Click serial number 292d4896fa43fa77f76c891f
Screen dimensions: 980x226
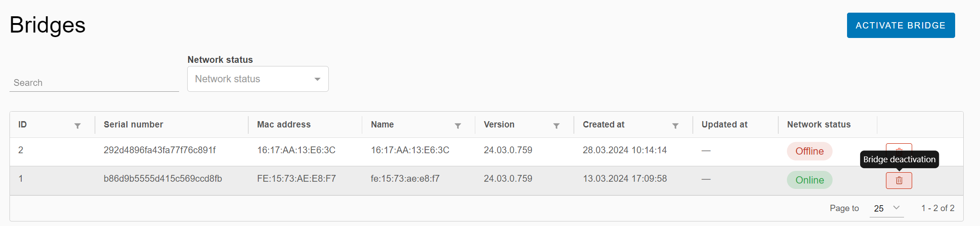click(160, 150)
